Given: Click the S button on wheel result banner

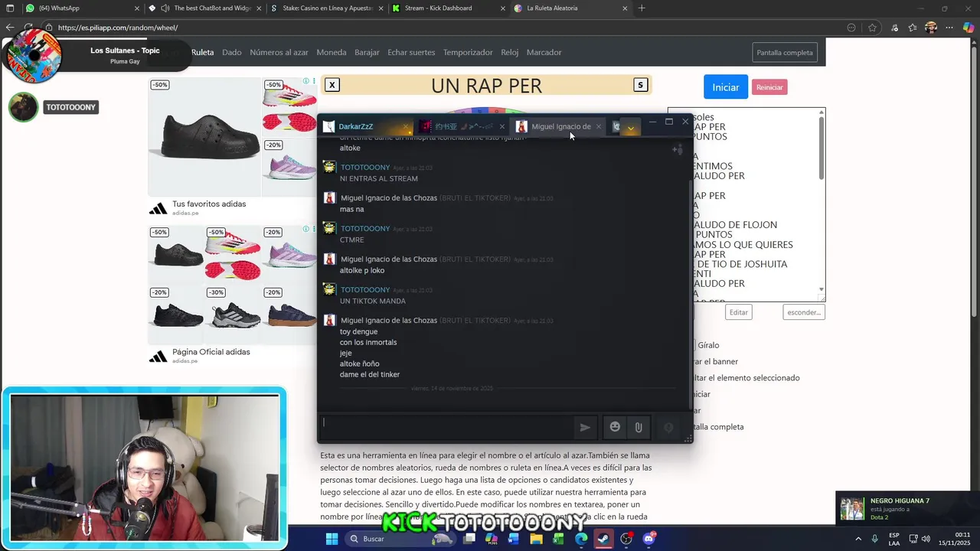Looking at the screenshot, I should pos(641,85).
